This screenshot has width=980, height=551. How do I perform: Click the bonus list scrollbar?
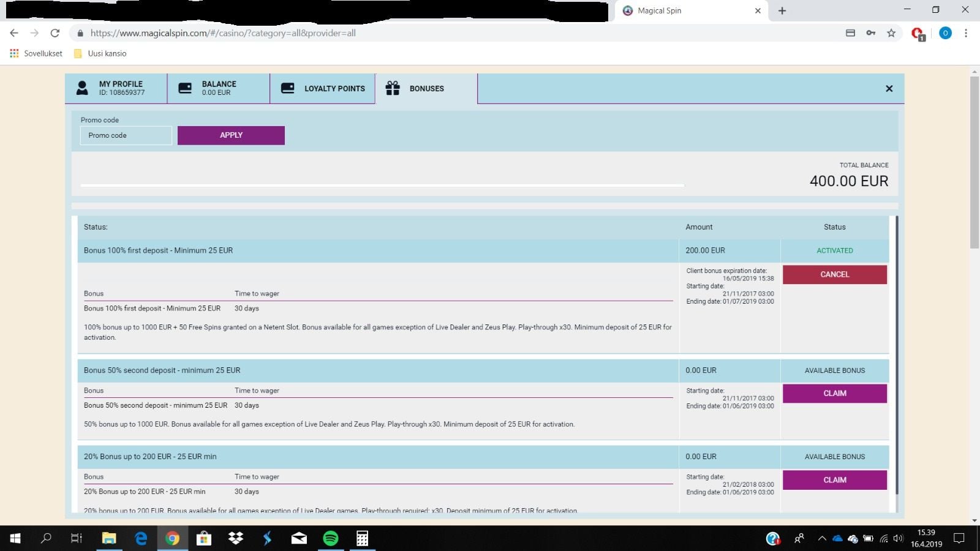point(897,355)
